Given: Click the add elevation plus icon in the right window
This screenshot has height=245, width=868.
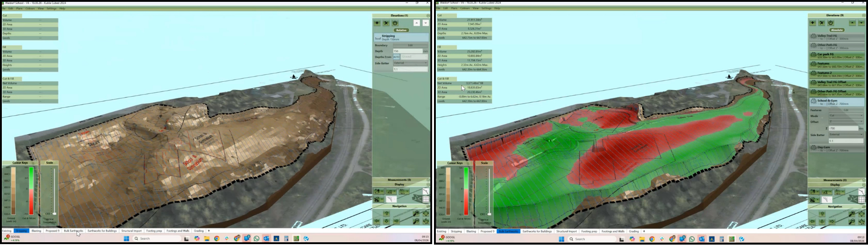Looking at the screenshot, I should coord(812,23).
